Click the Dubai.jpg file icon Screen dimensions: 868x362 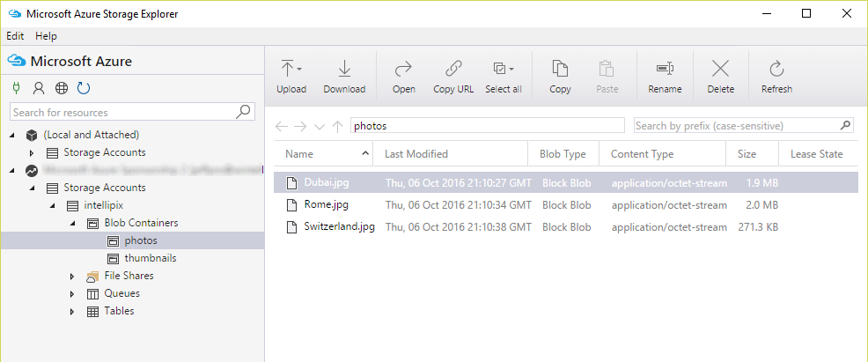[x=291, y=182]
